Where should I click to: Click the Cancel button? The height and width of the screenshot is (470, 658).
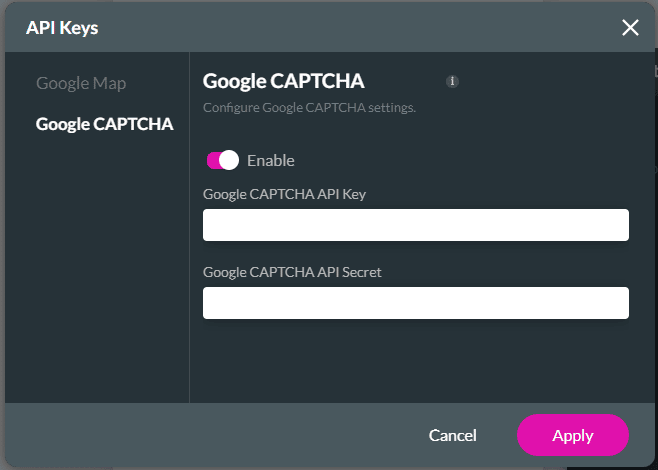coord(452,435)
